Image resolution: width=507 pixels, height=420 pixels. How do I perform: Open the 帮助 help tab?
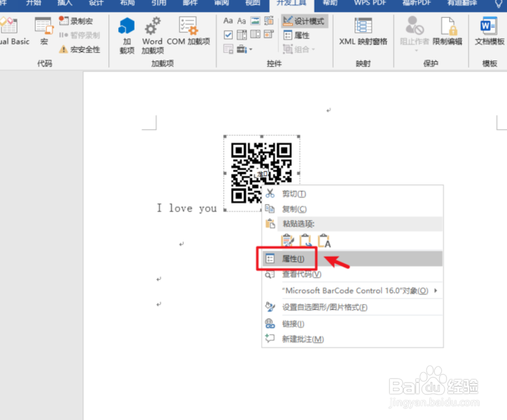330,3
